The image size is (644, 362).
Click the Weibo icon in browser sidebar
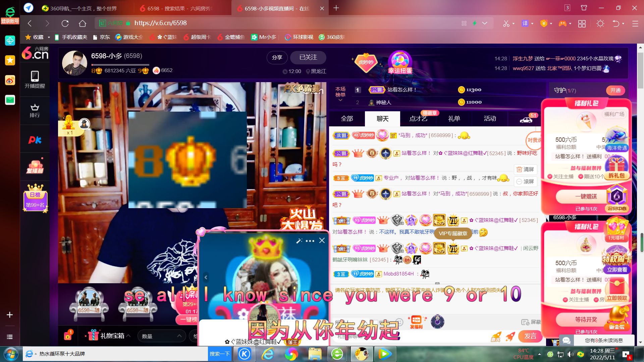click(x=10, y=80)
